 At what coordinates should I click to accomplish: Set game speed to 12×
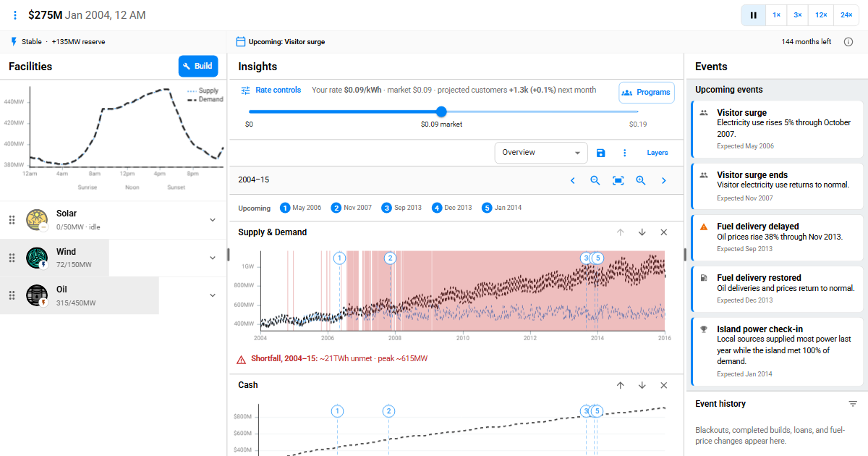(821, 15)
